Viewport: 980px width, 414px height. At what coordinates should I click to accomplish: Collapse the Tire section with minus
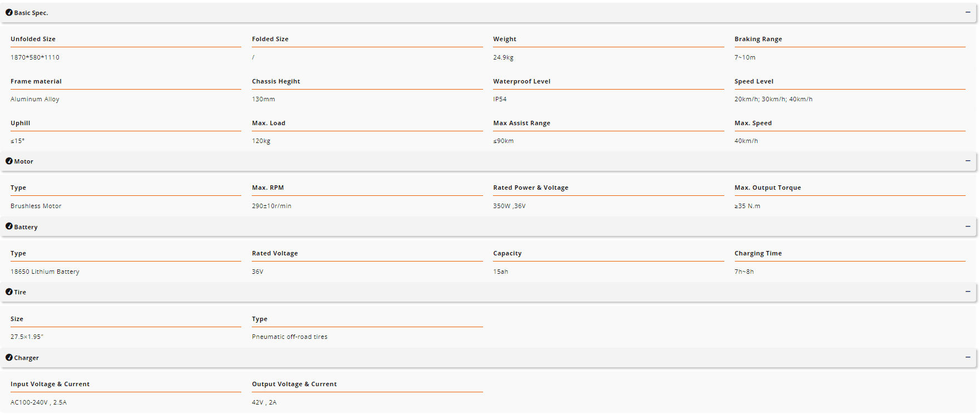[x=968, y=292]
